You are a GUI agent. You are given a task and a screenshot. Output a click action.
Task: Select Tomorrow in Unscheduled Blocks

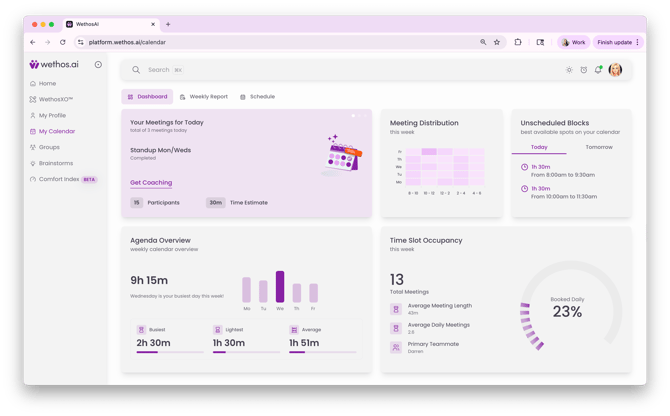pos(598,147)
